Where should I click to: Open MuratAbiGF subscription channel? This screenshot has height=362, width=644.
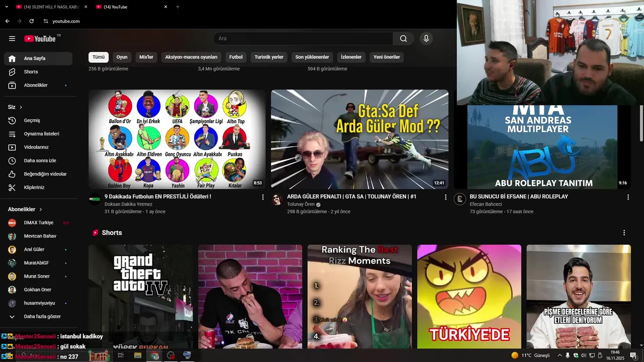(x=38, y=263)
